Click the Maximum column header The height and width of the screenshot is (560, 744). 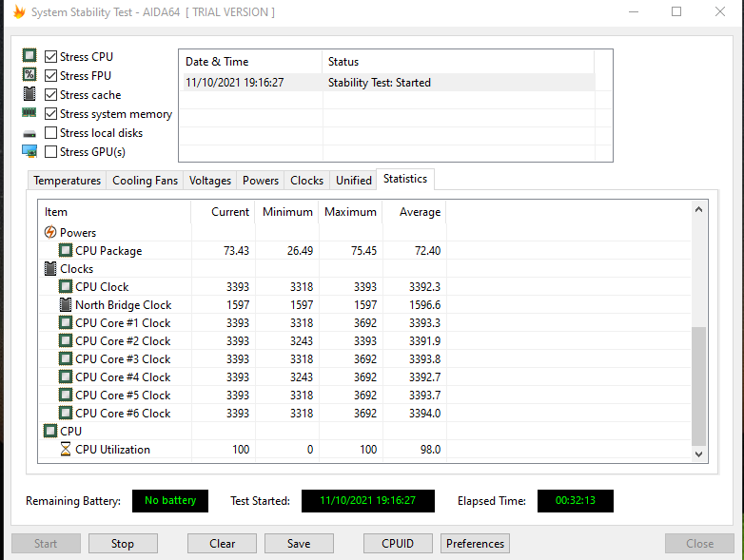[351, 212]
